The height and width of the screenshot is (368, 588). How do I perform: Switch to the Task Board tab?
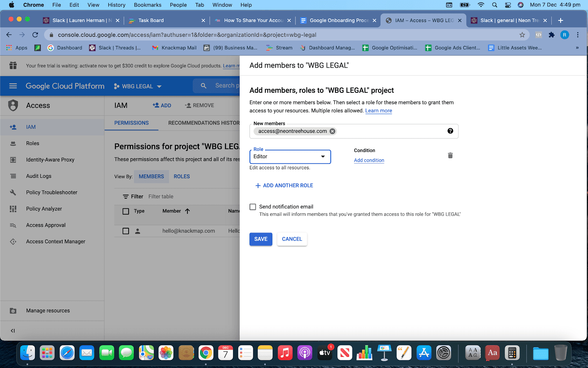coord(166,21)
